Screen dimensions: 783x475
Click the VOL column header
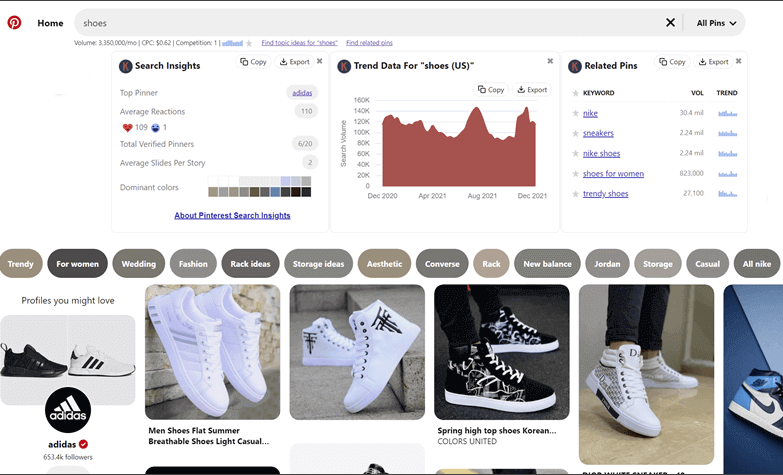(x=697, y=93)
